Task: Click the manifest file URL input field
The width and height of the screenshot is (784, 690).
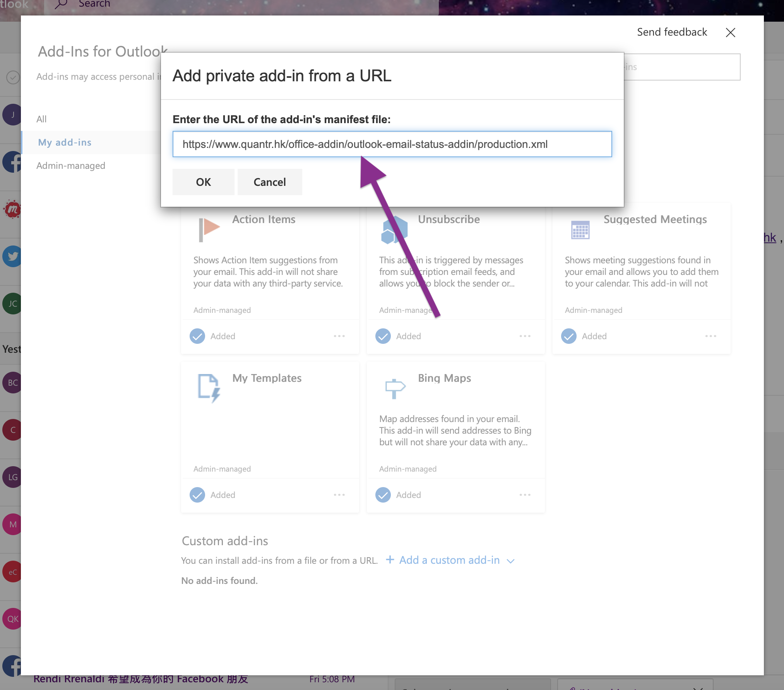Action: tap(392, 144)
